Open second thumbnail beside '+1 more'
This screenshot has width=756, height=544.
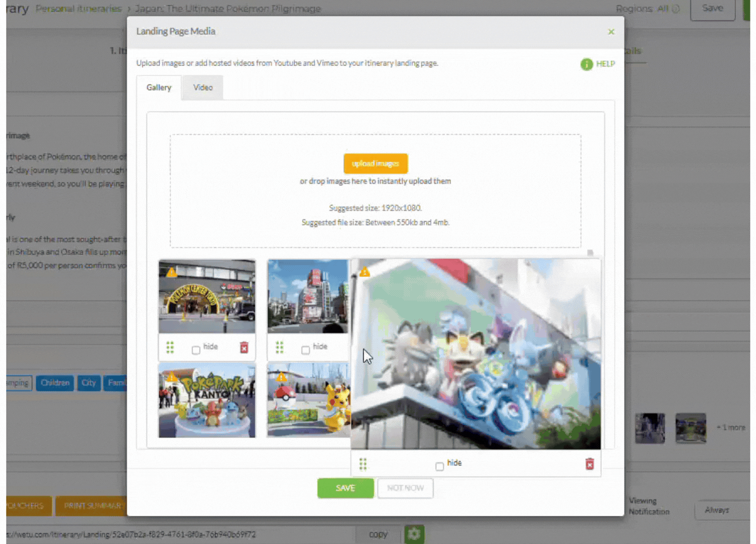(x=691, y=428)
